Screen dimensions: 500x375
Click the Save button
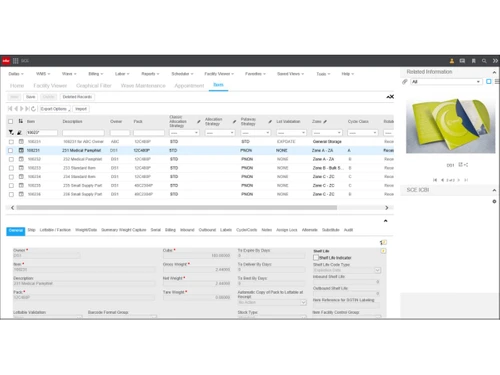(31, 97)
